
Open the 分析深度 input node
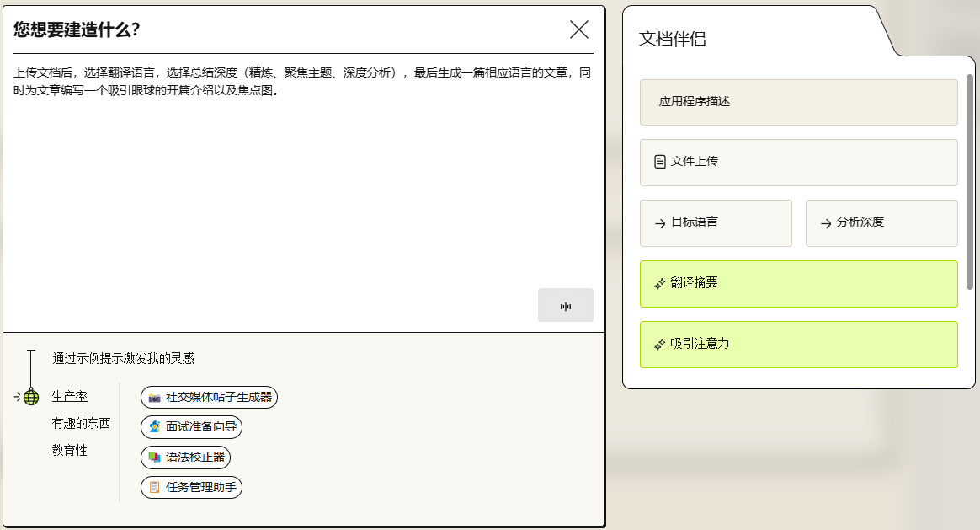coord(881,223)
